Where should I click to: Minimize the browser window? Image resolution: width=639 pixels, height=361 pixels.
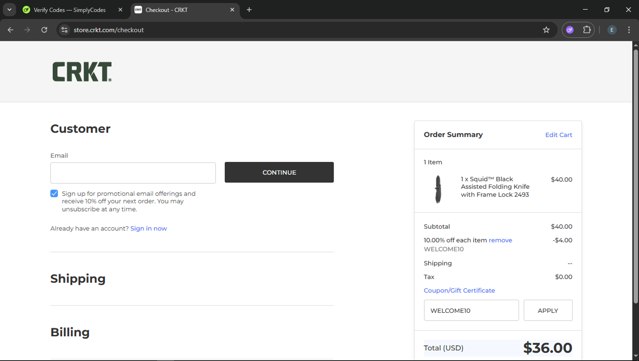point(585,9)
